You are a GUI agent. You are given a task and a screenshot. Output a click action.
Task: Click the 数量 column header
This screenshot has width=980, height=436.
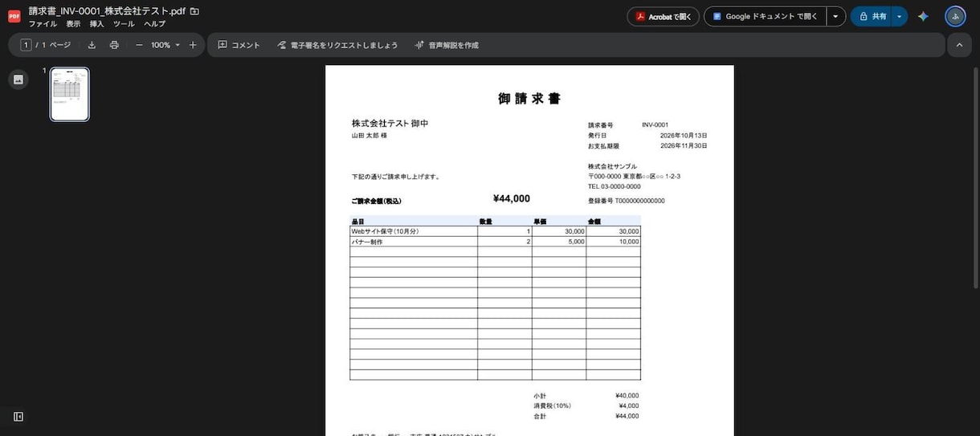click(x=486, y=221)
